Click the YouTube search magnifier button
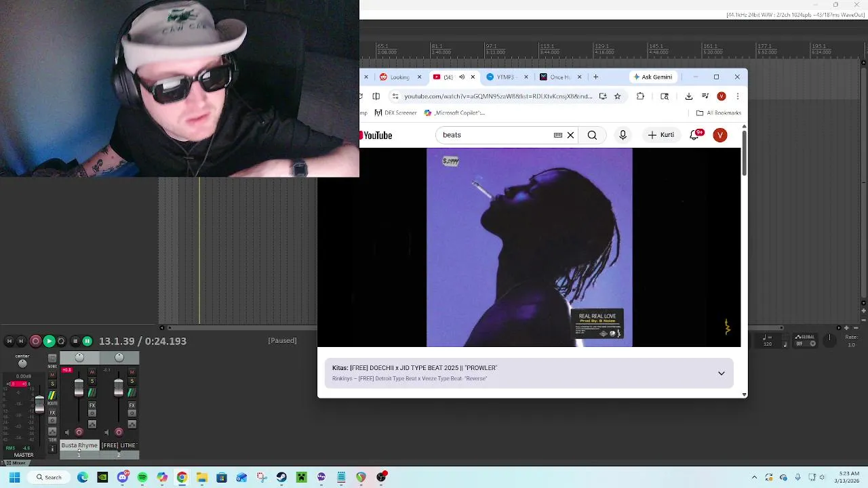 [592, 135]
